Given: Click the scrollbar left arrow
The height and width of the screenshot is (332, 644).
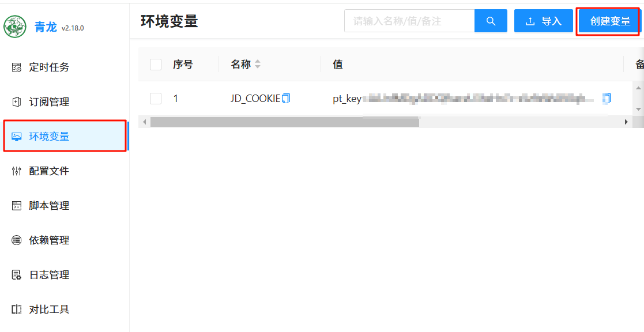Looking at the screenshot, I should point(144,122).
